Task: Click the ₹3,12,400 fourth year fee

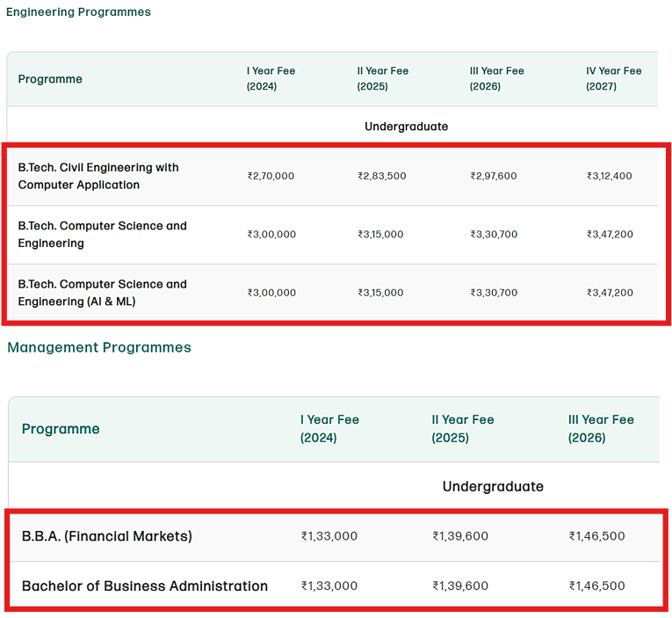Action: click(610, 176)
